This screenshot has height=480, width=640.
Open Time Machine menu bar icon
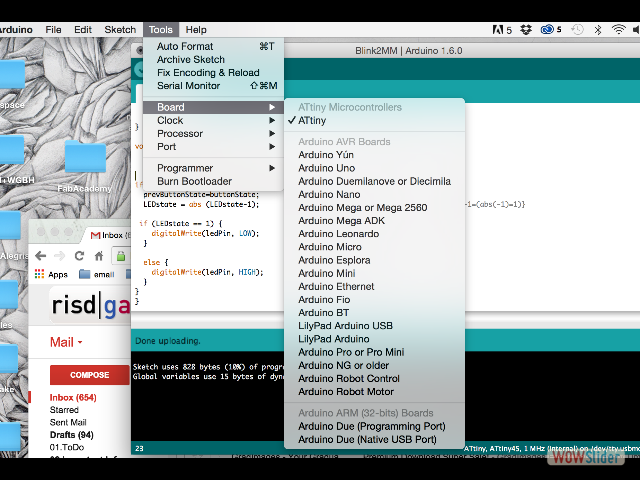click(577, 30)
